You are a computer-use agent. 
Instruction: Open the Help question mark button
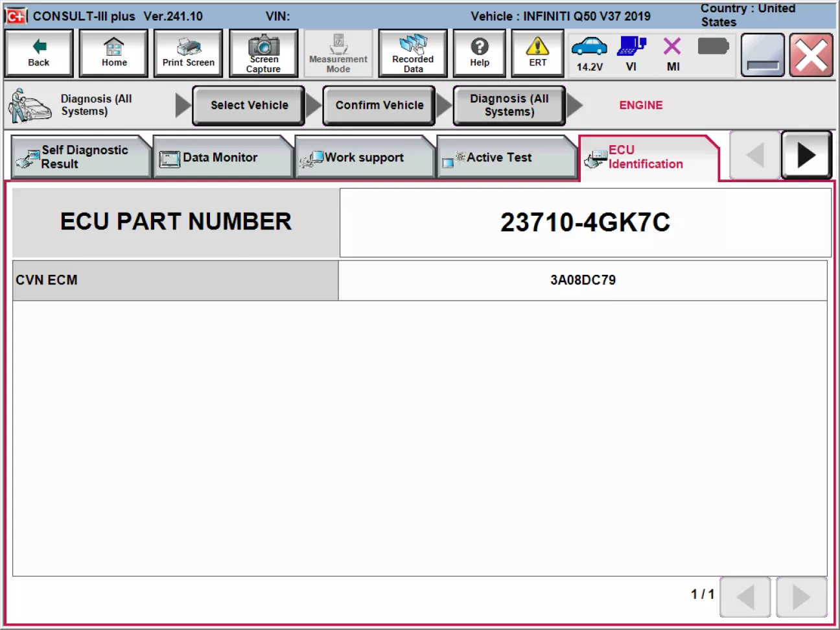pos(480,53)
